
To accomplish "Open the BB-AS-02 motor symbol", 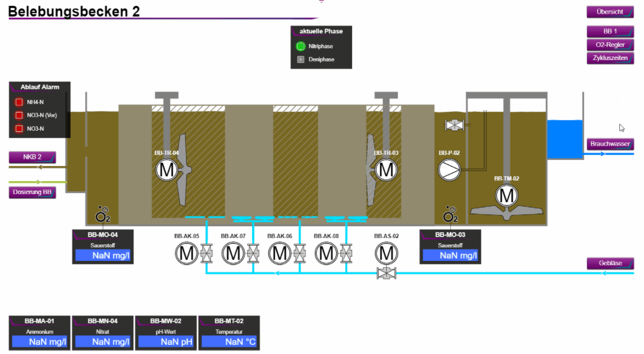I will click(x=386, y=253).
